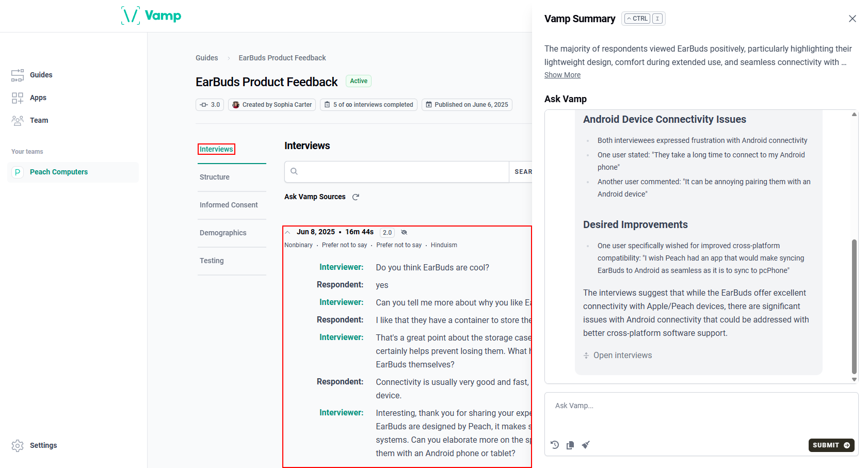
Task: Click the 2.0 version badge on interview
Action: (387, 233)
